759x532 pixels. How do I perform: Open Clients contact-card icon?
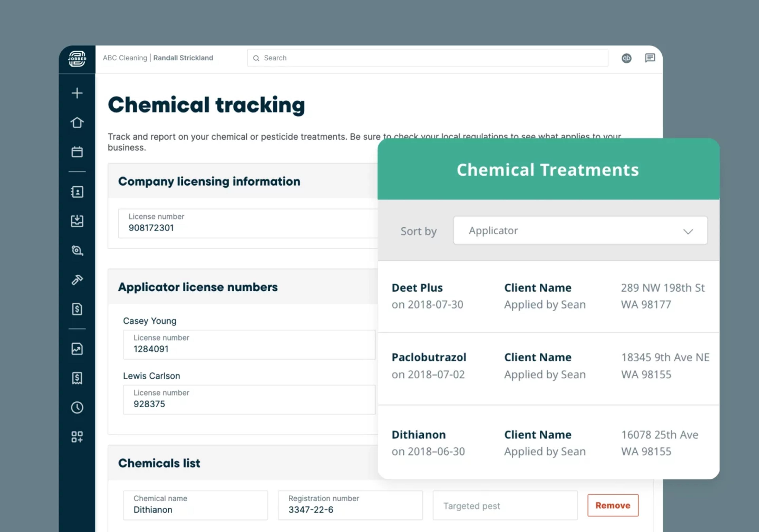tap(77, 192)
